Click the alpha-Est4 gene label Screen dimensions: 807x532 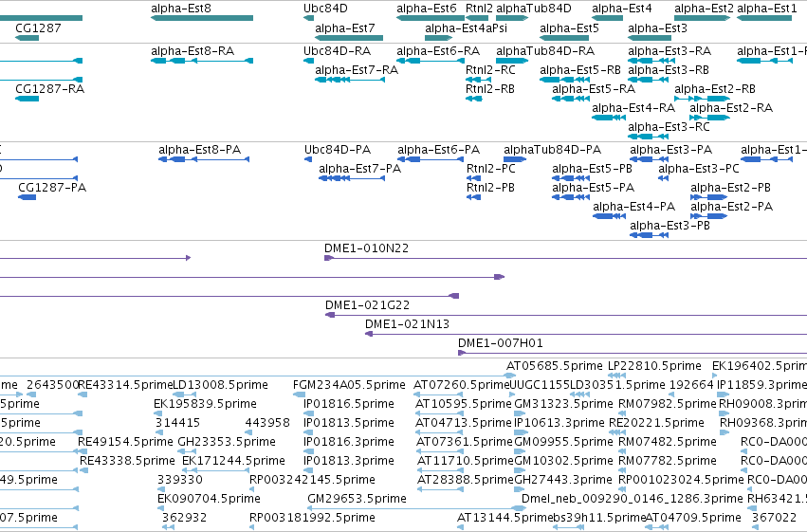[x=622, y=9]
